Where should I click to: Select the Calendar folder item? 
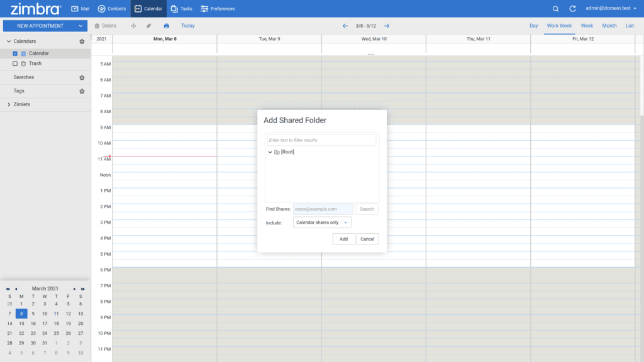click(x=38, y=53)
